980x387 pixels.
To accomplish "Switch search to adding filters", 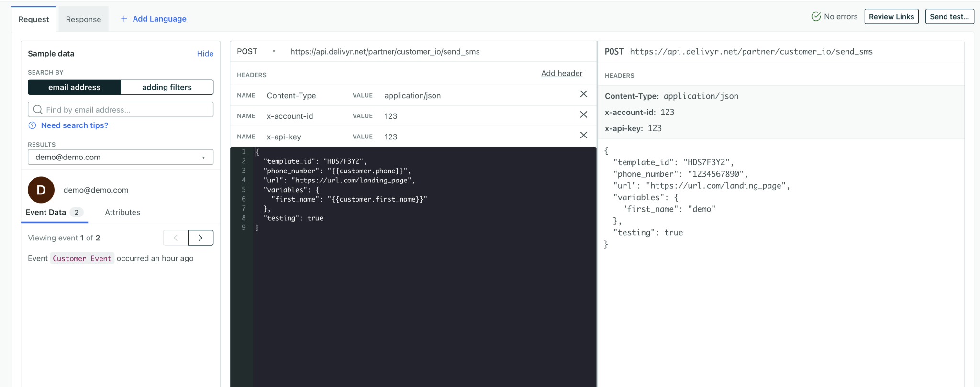I will click(167, 87).
